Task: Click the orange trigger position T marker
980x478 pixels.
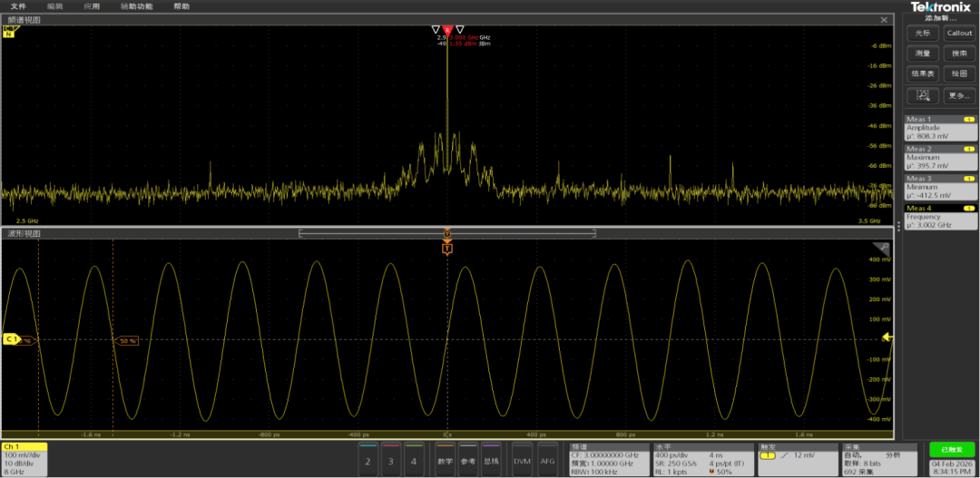Action: [447, 249]
